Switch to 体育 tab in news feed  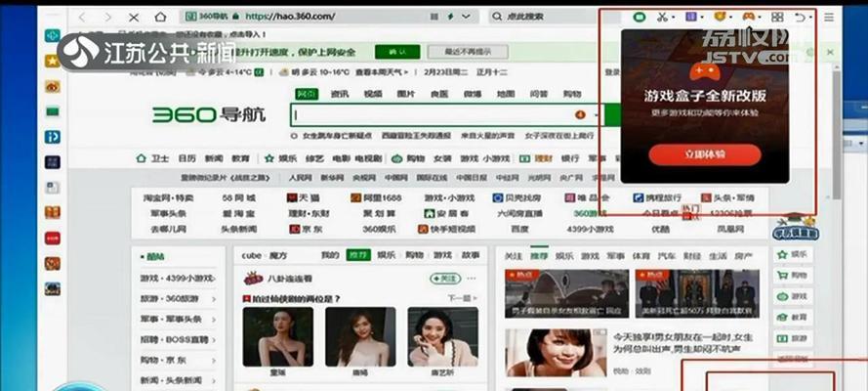[641, 256]
